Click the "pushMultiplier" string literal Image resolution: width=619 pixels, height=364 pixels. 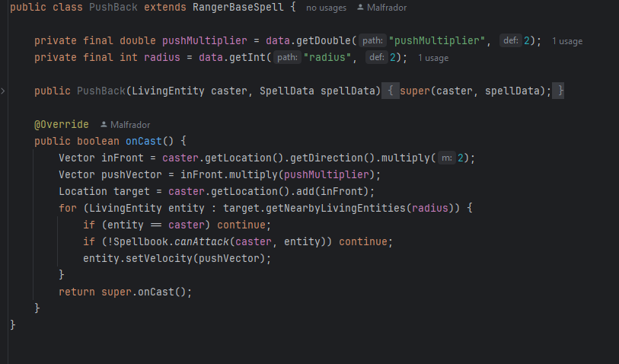pyautogui.click(x=436, y=40)
